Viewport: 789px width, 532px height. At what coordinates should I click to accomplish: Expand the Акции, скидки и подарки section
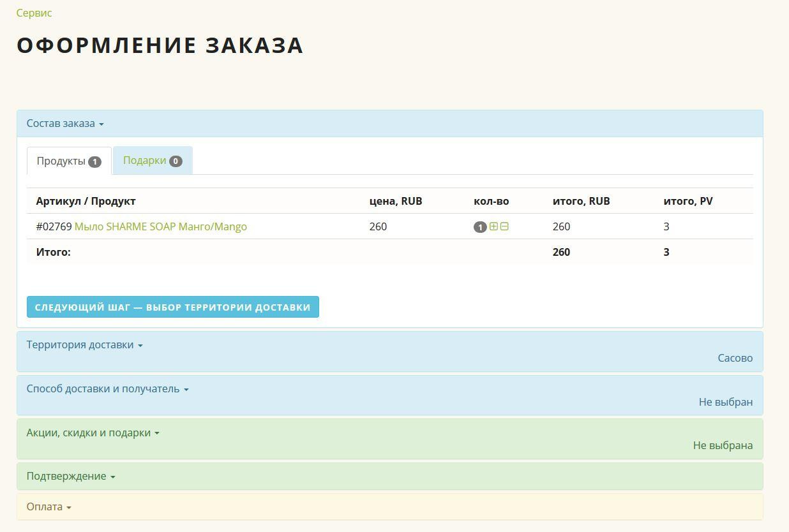(x=93, y=432)
